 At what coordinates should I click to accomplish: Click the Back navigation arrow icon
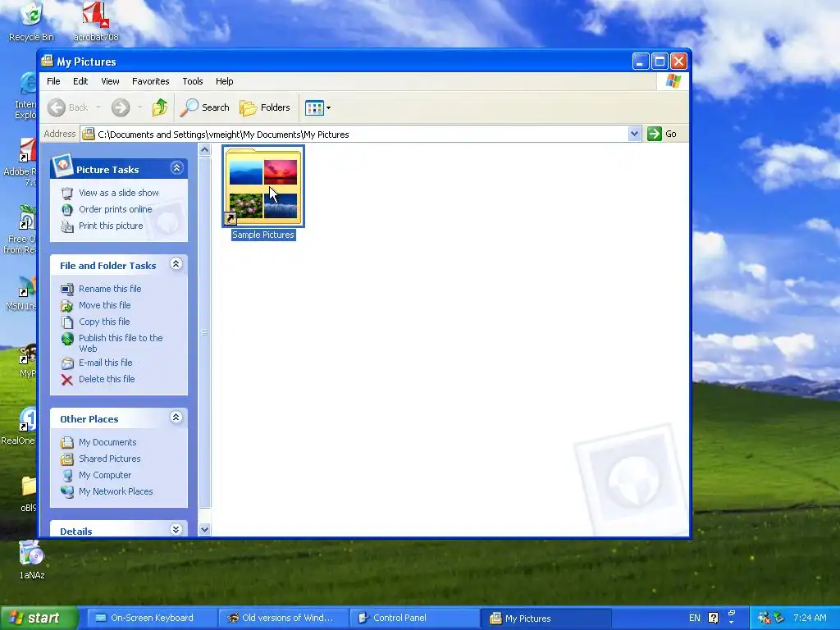(57, 107)
